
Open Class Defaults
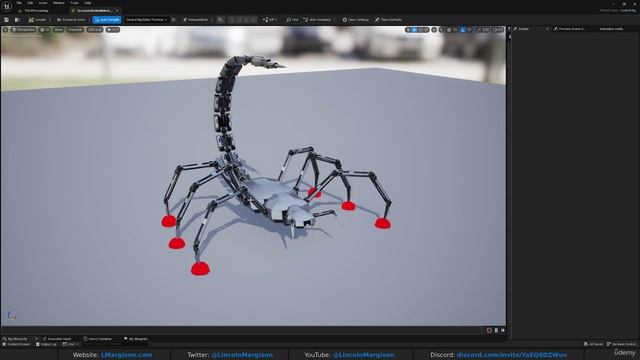(x=388, y=20)
